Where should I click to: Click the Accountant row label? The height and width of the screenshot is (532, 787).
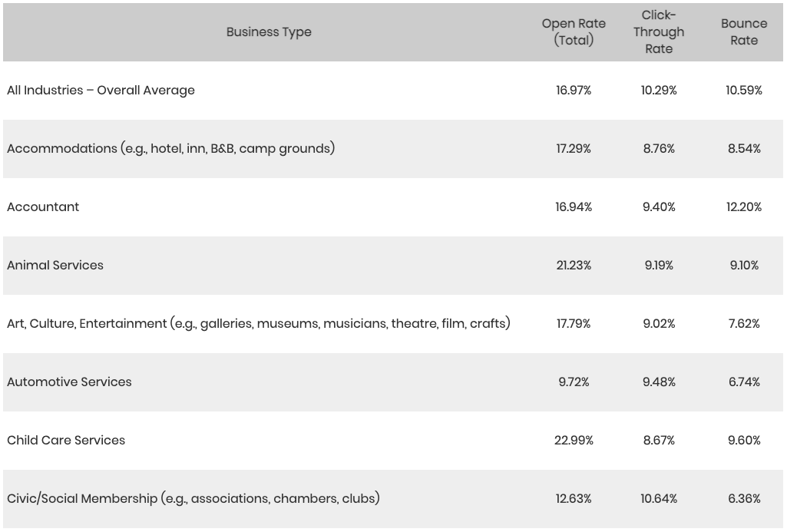43,207
